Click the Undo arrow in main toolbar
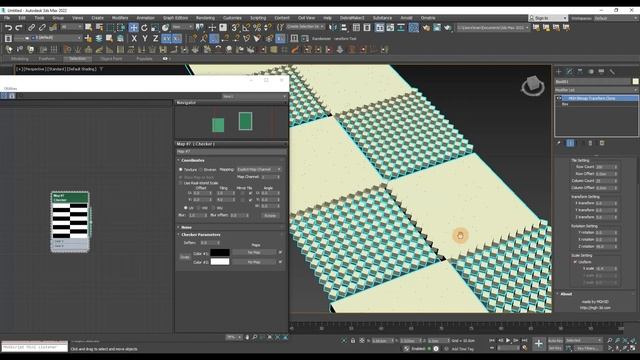640x360 pixels. [x=8, y=28]
